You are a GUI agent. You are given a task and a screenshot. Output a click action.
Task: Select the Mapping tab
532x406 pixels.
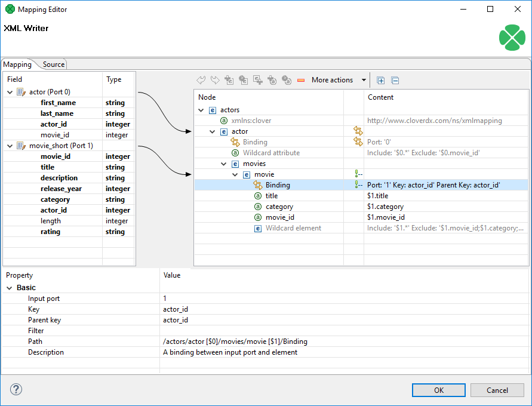[x=17, y=64]
